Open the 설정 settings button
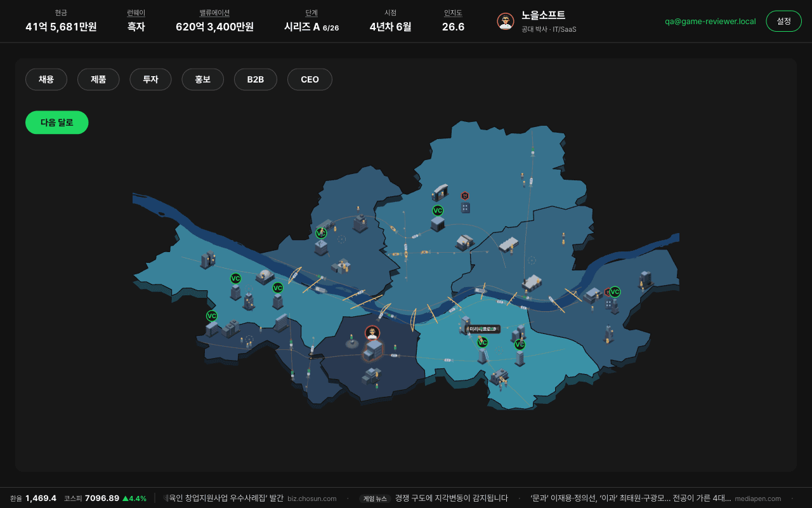Screen dimensions: 812x508 (x=784, y=21)
